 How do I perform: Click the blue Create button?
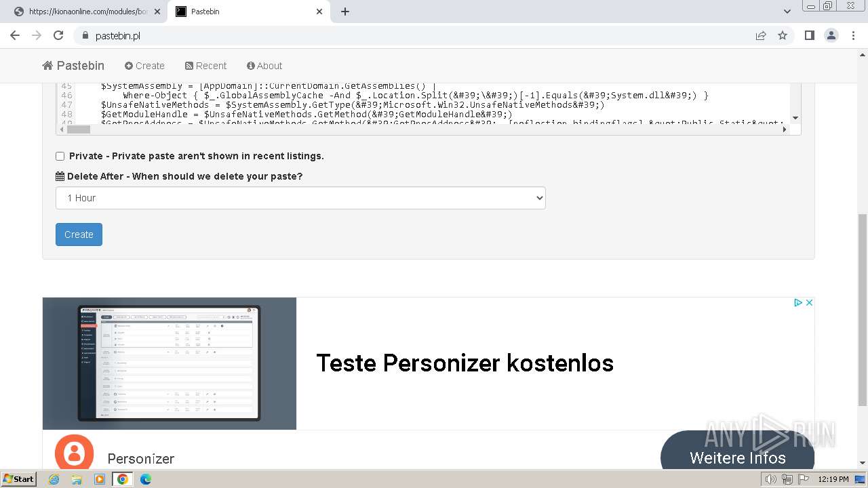[79, 235]
